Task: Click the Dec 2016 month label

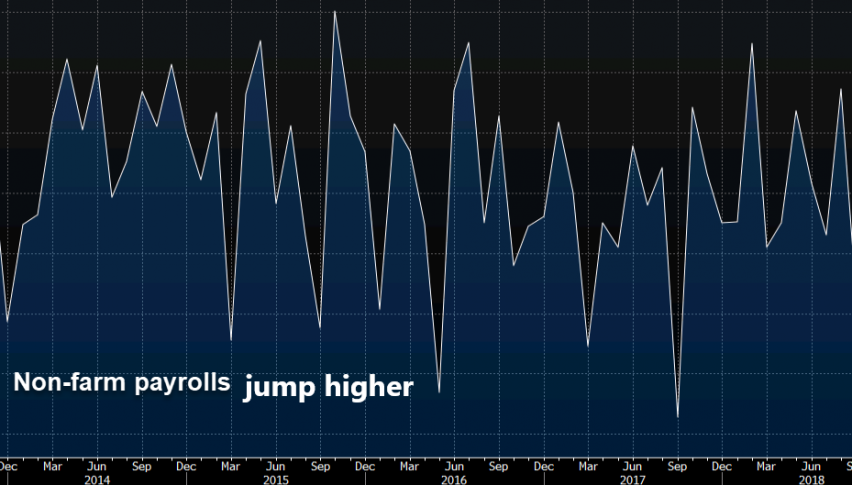Action: [543, 465]
